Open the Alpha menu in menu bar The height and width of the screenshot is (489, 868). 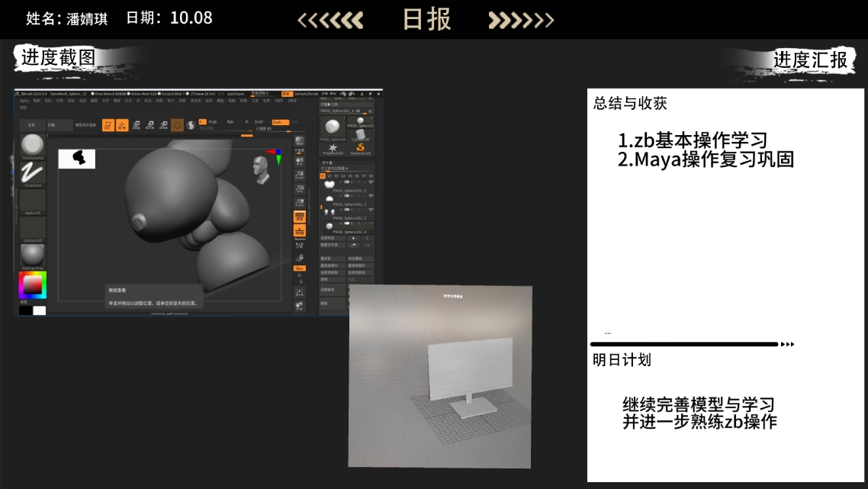[23, 100]
